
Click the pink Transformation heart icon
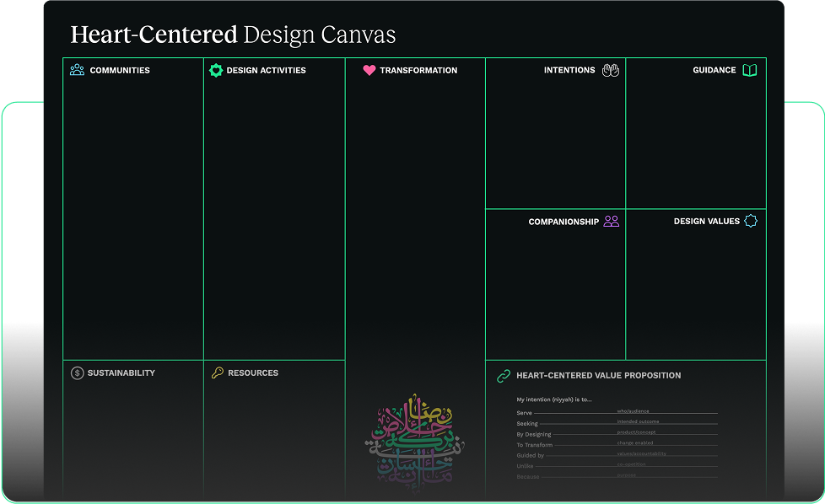tap(369, 70)
